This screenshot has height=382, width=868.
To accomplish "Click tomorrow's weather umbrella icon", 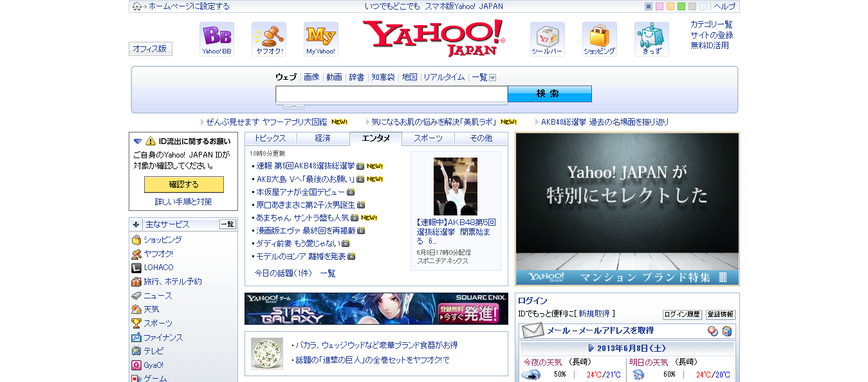I will (x=638, y=374).
